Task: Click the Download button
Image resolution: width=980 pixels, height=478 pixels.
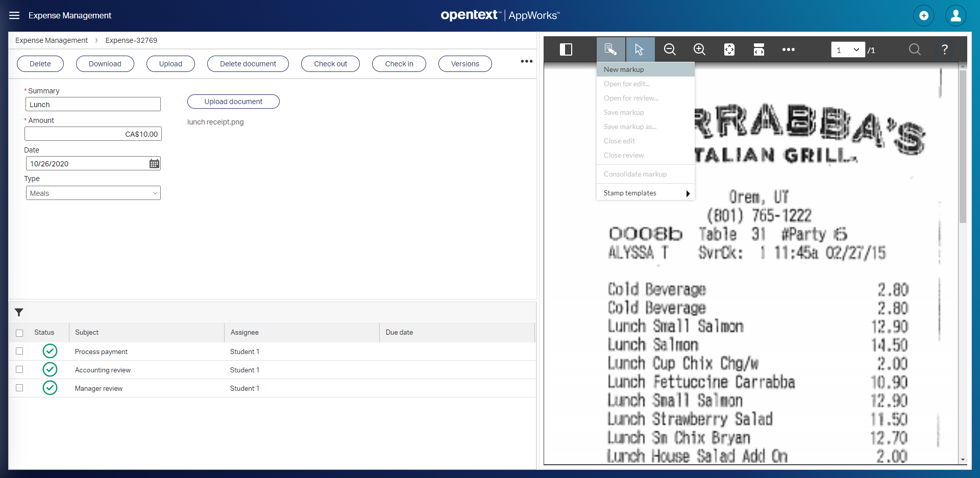Action: coord(105,64)
